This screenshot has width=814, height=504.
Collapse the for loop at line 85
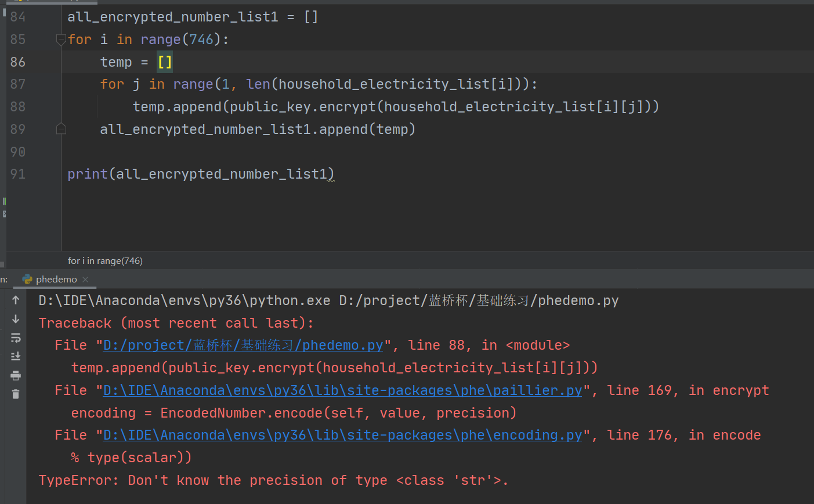pyautogui.click(x=61, y=39)
